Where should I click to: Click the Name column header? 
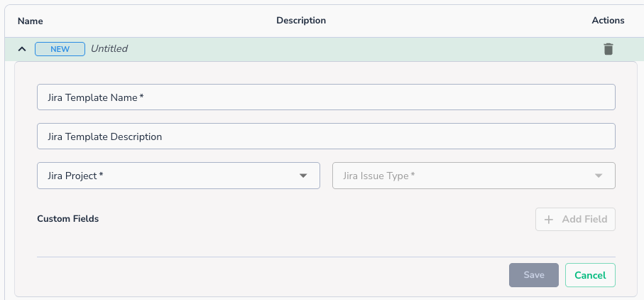click(x=31, y=21)
